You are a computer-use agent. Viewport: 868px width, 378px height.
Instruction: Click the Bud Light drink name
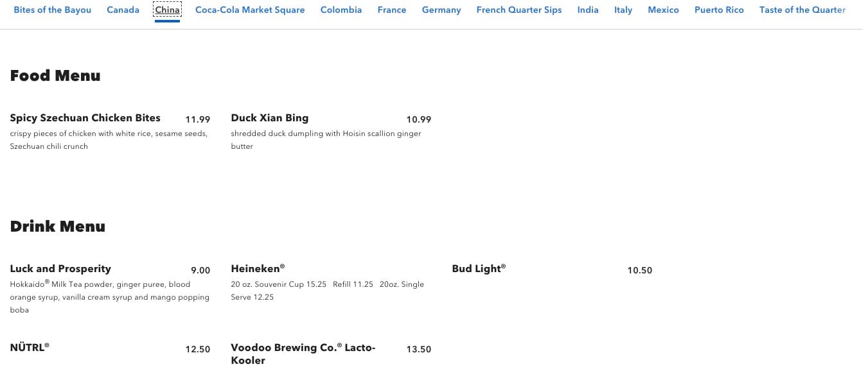[x=478, y=269]
